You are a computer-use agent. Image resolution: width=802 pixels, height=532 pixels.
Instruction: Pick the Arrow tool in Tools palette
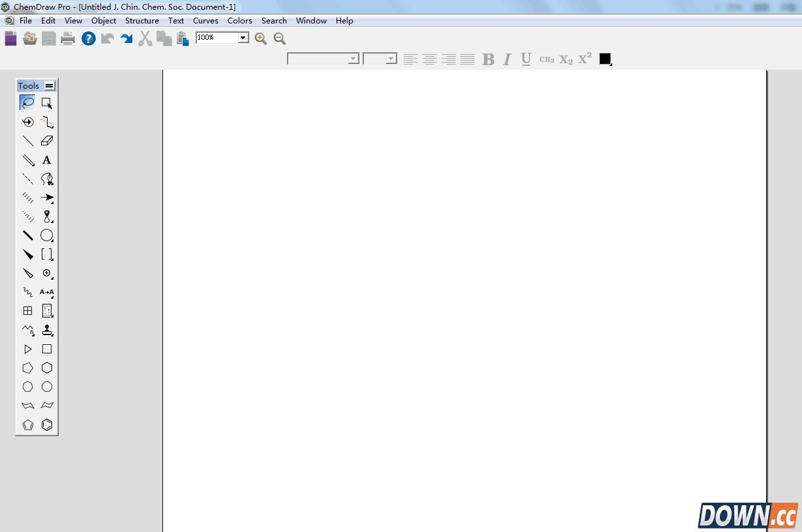coord(47,198)
